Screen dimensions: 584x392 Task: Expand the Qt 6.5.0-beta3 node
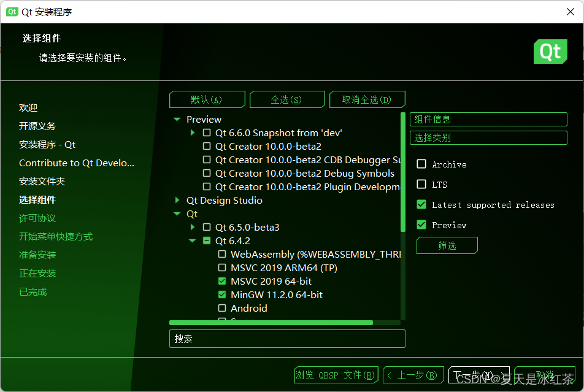(x=192, y=227)
